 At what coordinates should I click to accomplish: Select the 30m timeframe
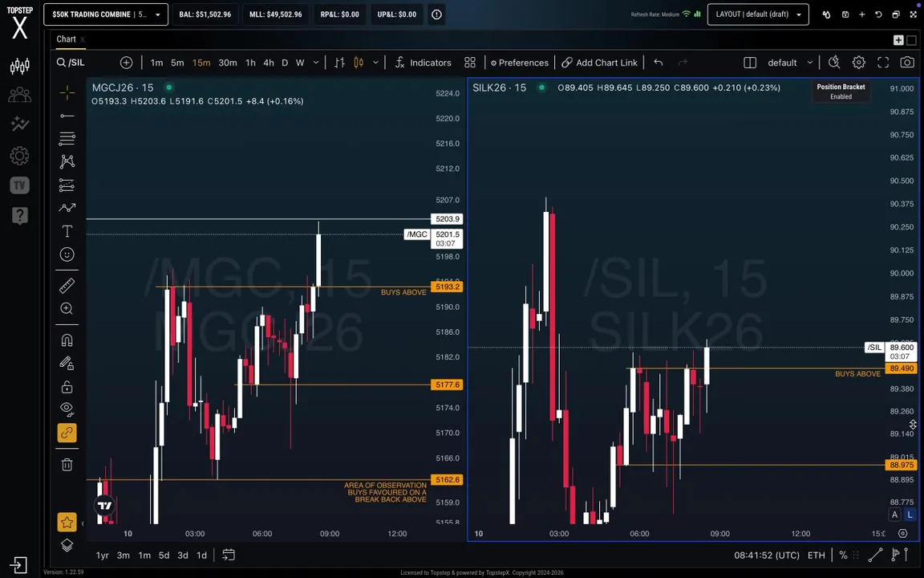tap(228, 63)
